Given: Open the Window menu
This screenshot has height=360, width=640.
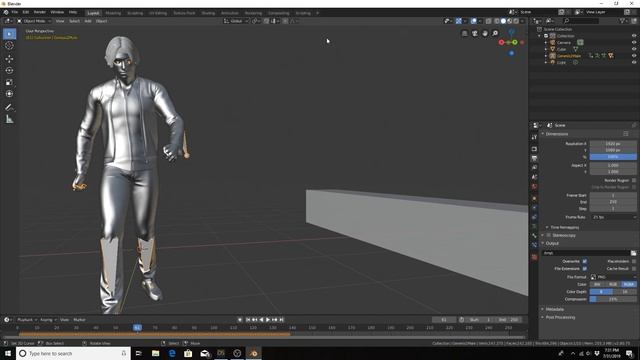Looking at the screenshot, I should pyautogui.click(x=57, y=12).
